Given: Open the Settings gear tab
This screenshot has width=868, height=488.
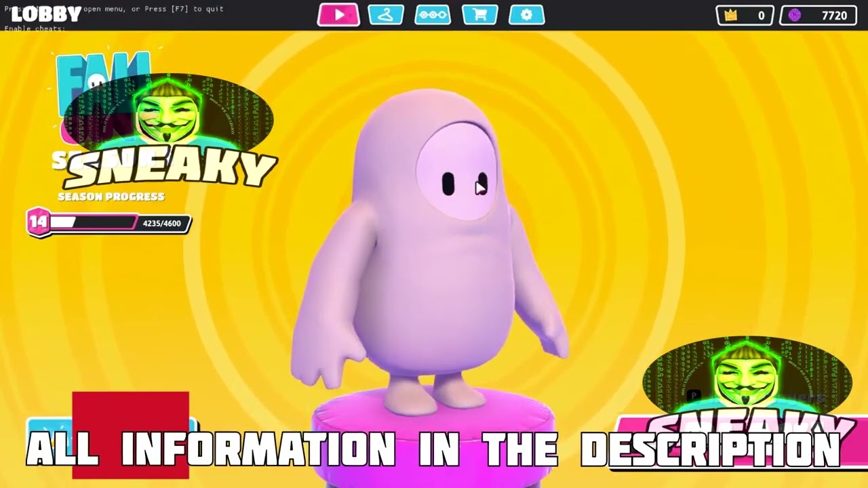Looking at the screenshot, I should pyautogui.click(x=527, y=14).
